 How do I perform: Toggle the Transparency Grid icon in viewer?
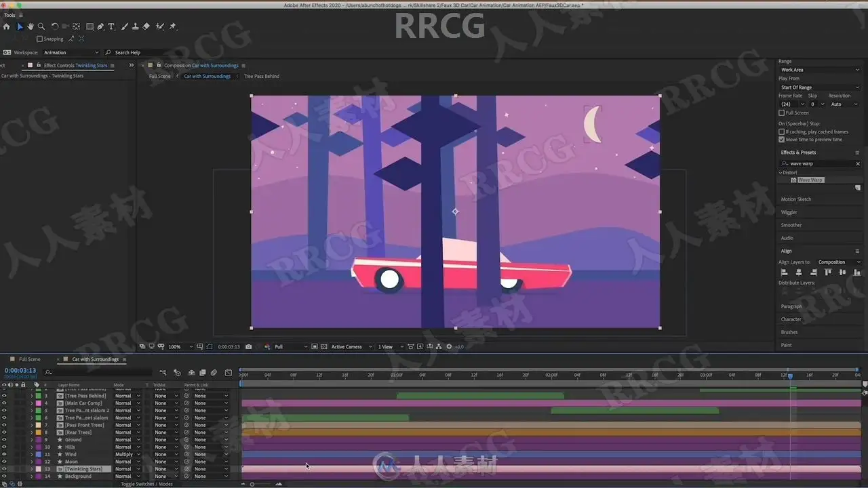click(324, 346)
